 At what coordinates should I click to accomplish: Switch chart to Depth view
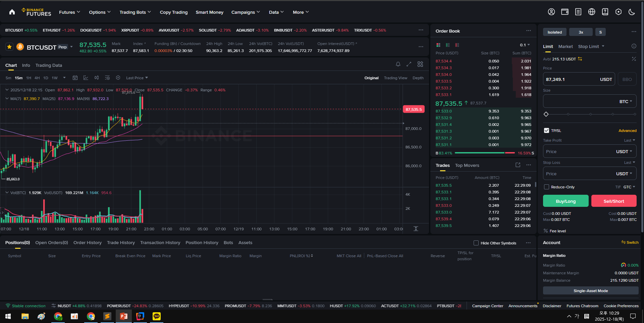418,78
